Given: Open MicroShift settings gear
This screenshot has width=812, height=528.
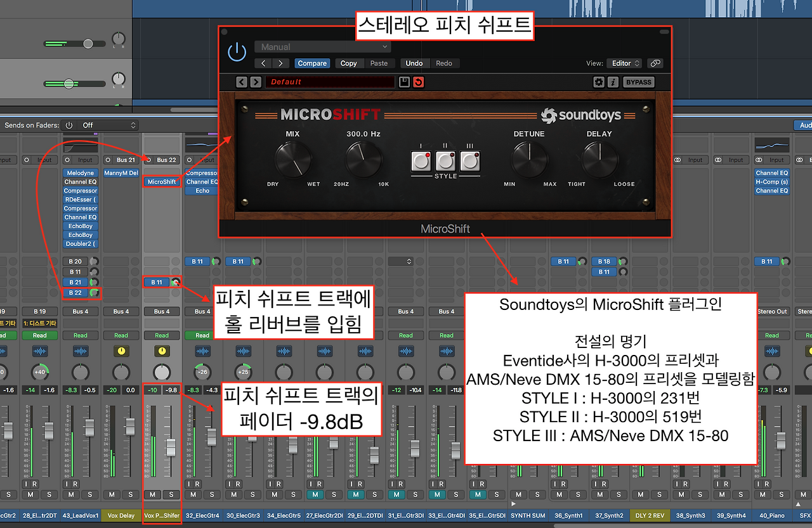Looking at the screenshot, I should point(599,82).
